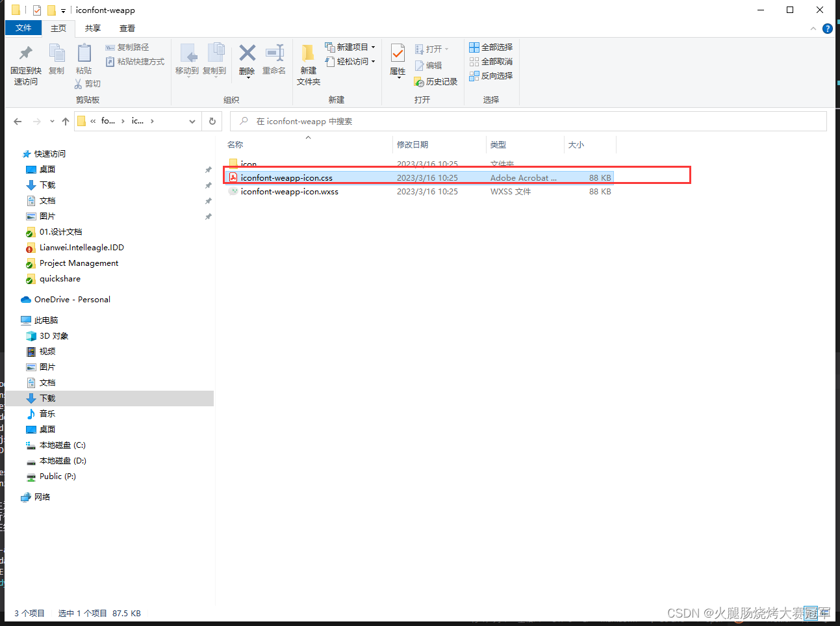Screen dimensions: 840x626
Task: Click Copy path in the ribbon
Action: [127, 47]
